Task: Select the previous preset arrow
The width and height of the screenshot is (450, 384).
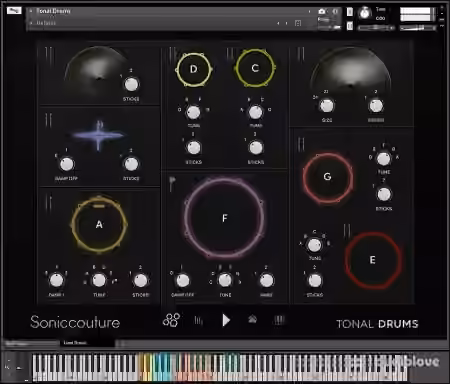Action: [278, 23]
